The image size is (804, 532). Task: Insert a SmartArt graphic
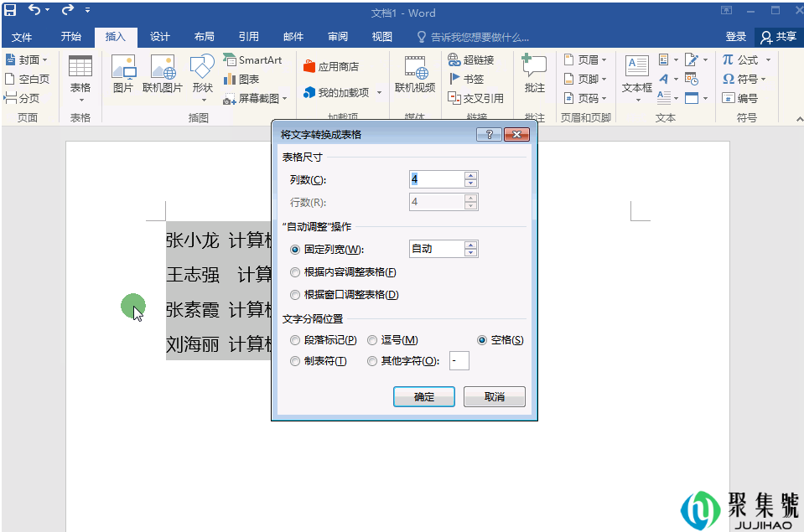252,60
